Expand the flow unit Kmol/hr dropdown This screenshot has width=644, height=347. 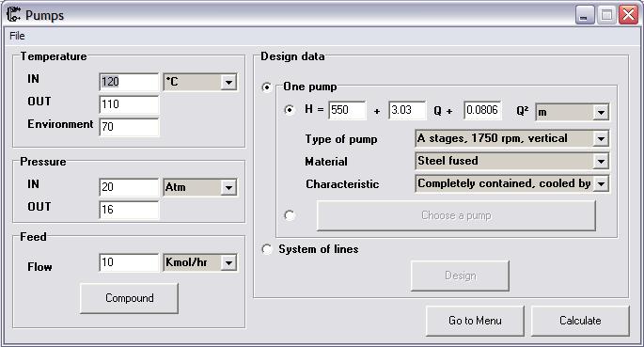click(x=200, y=262)
